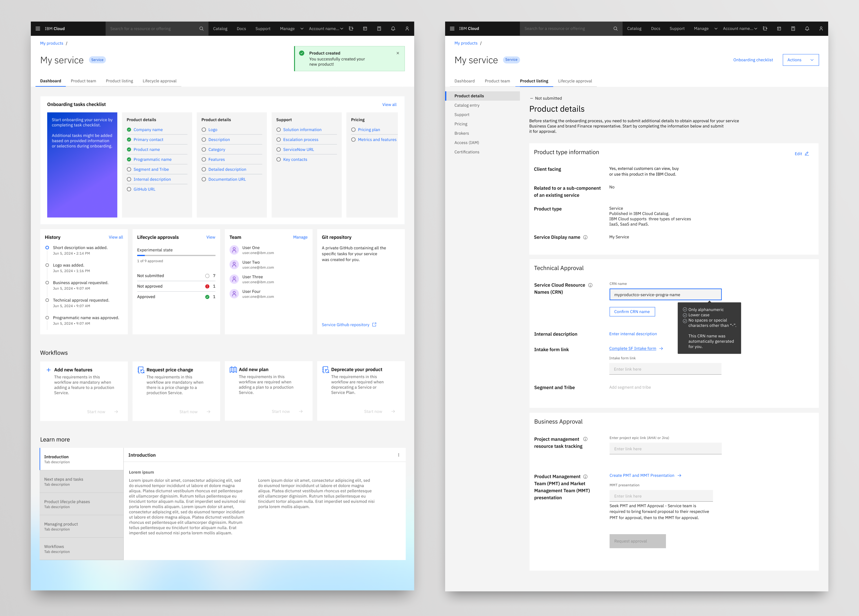Click Confirm CRN name button

click(632, 312)
